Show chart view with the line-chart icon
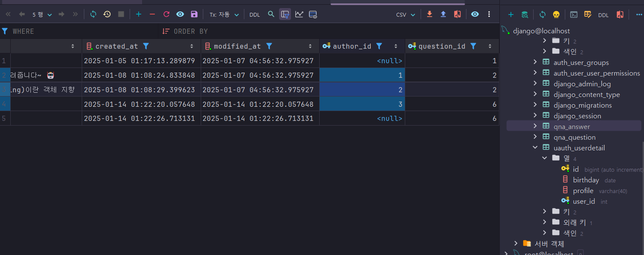644x255 pixels. click(299, 15)
